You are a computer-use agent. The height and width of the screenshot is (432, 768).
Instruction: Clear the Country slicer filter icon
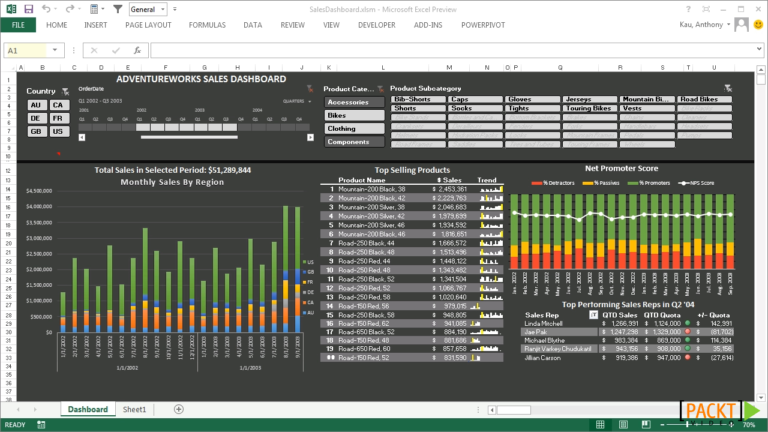pyautogui.click(x=65, y=91)
